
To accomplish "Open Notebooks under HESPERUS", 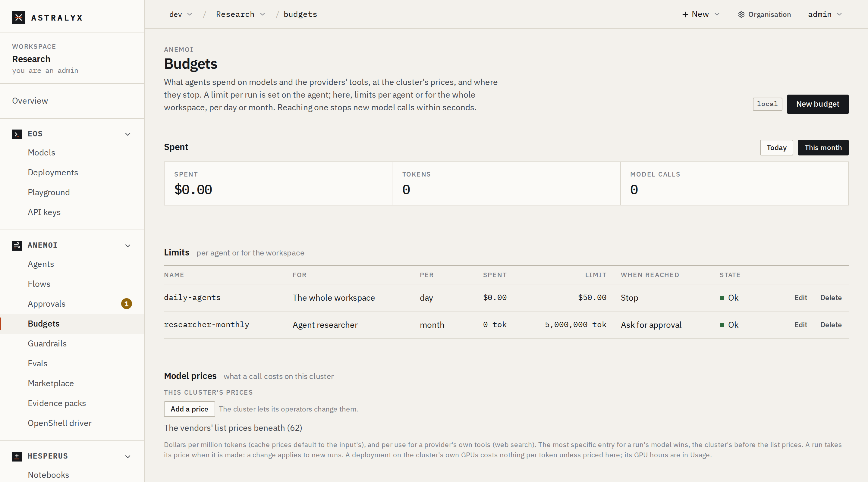I will point(48,475).
